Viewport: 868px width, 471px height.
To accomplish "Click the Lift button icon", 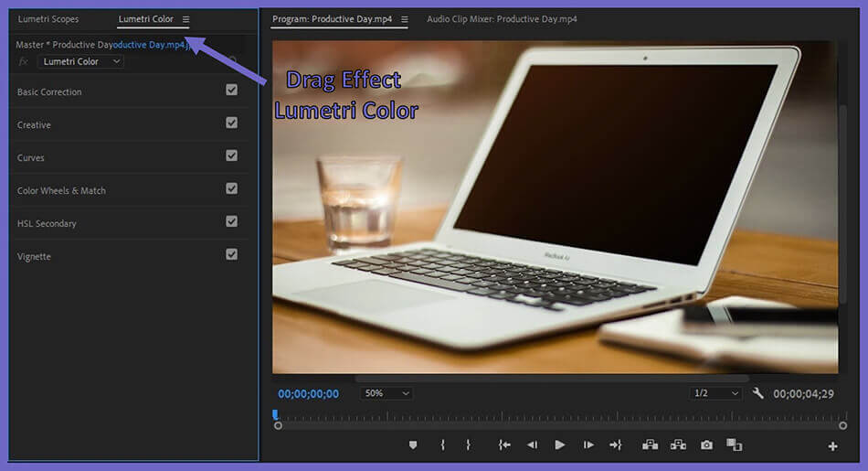I will pos(650,445).
